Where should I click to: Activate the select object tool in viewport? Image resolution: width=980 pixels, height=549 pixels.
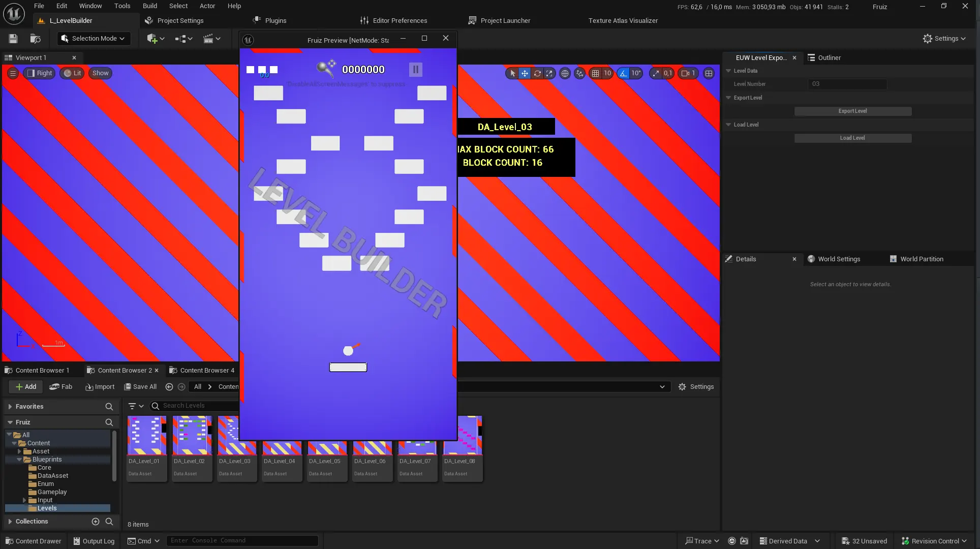pyautogui.click(x=512, y=73)
